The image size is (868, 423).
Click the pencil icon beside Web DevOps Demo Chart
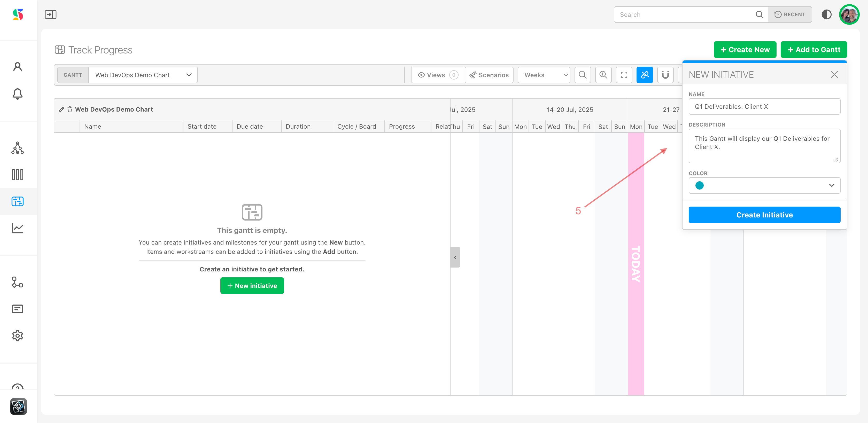61,109
